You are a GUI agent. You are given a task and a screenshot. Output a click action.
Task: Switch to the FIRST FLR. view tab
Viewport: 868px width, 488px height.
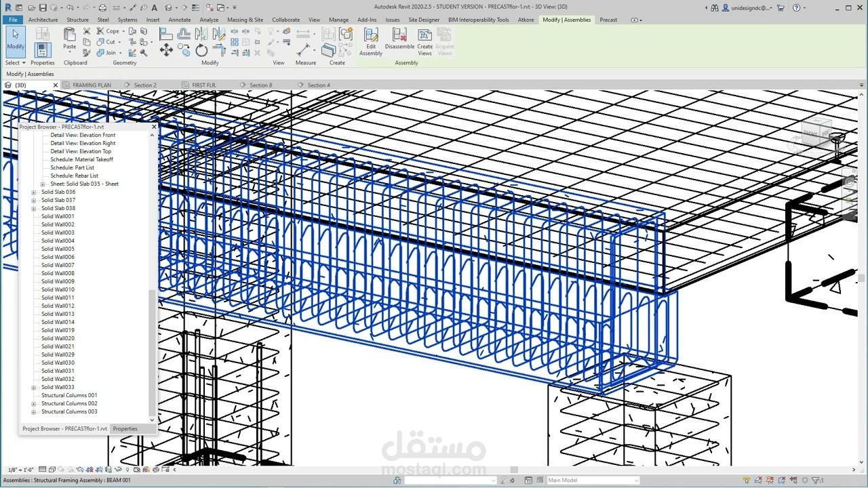(x=204, y=85)
